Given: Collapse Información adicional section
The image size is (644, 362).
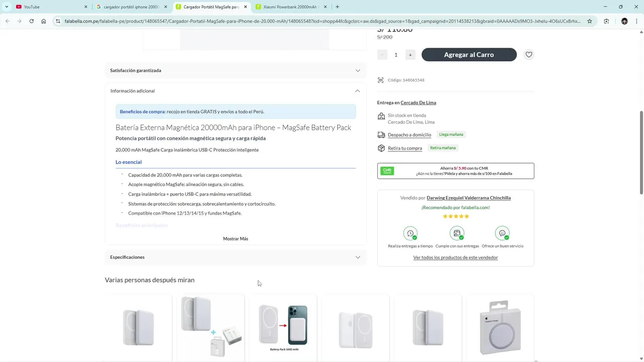Looking at the screenshot, I should [x=235, y=91].
